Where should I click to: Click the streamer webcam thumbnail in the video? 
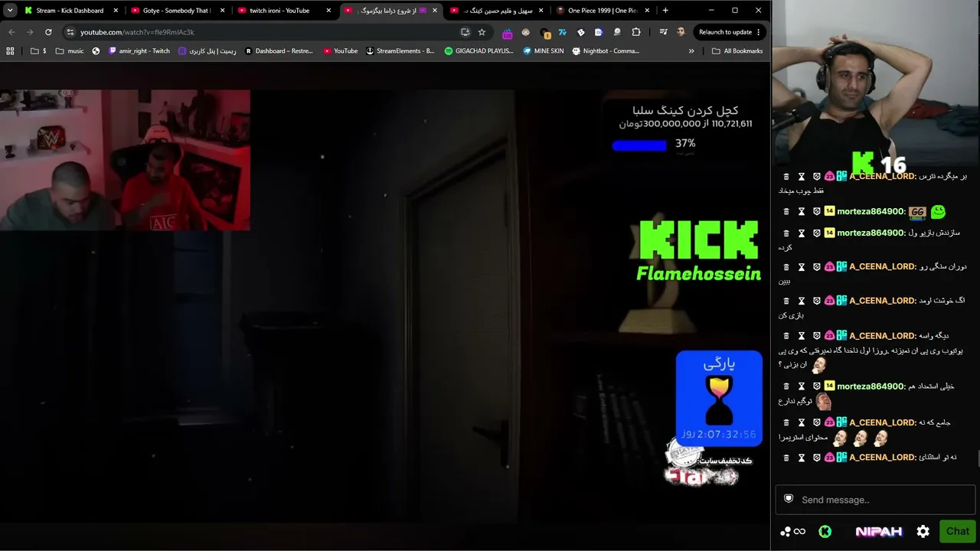click(125, 160)
